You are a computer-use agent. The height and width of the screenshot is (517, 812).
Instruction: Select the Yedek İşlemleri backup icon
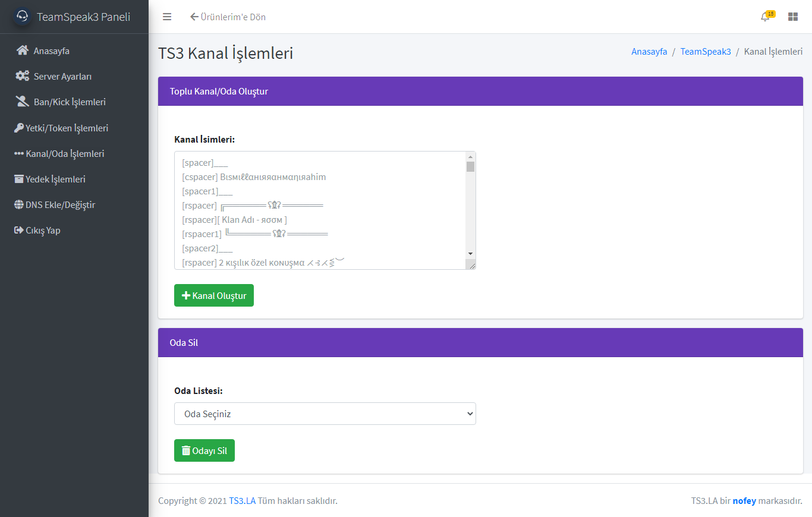(20, 179)
